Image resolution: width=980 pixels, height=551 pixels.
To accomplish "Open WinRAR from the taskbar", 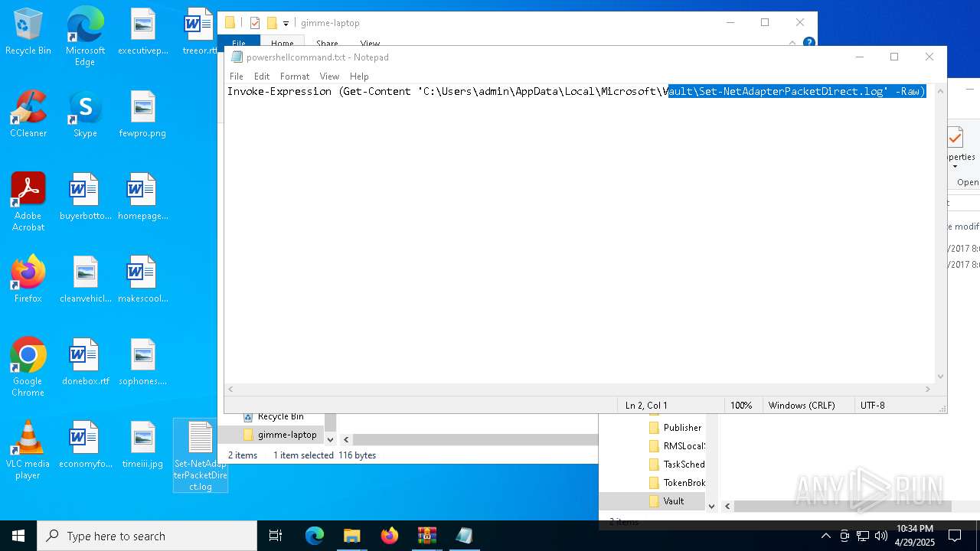I will [x=426, y=536].
